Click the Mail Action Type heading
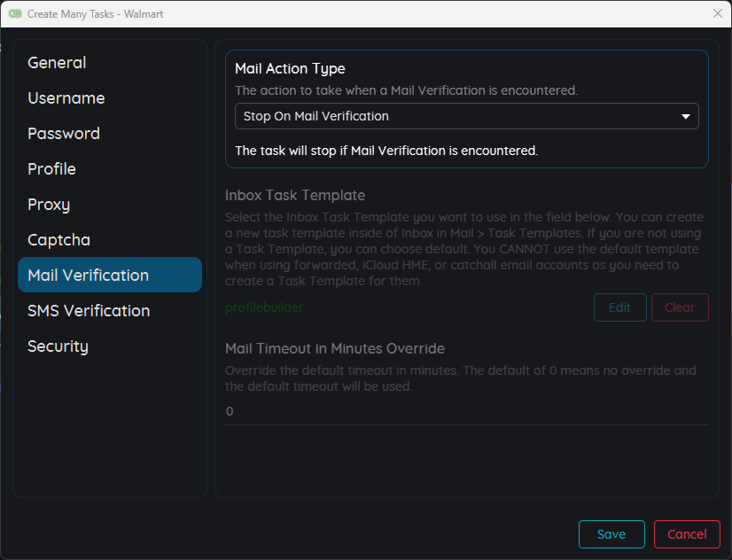 click(x=290, y=69)
